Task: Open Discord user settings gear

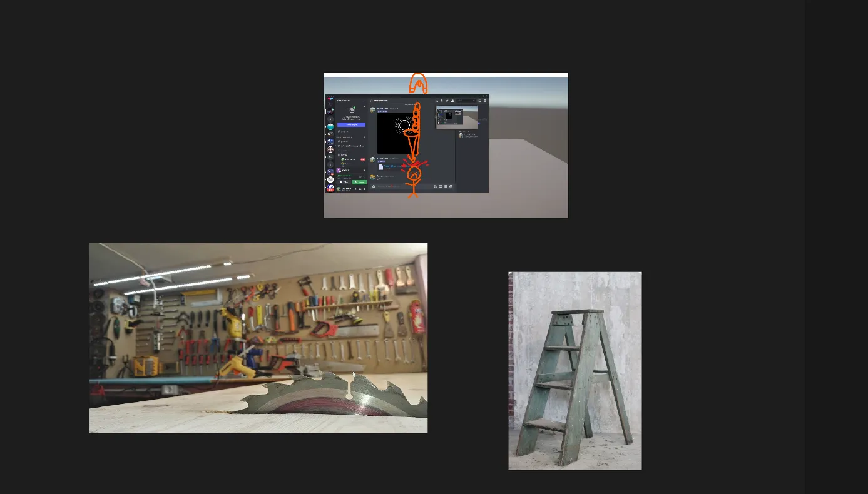Action: point(365,189)
